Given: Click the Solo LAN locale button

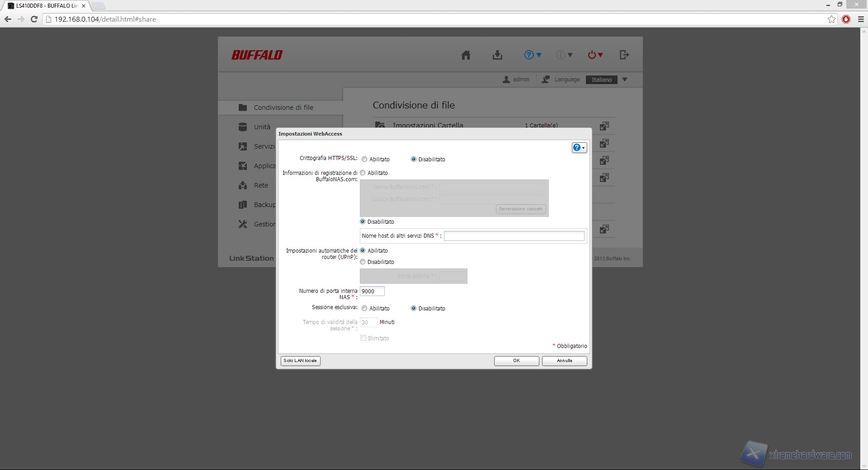Looking at the screenshot, I should coord(300,361).
